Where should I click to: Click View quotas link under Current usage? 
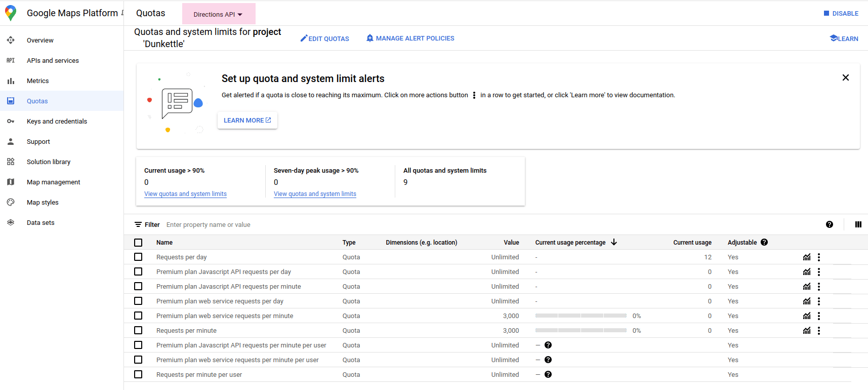tap(185, 194)
